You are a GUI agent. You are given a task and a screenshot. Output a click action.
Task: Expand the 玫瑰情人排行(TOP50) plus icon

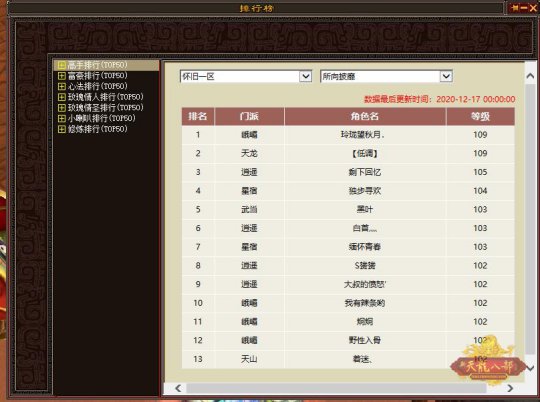pos(62,97)
